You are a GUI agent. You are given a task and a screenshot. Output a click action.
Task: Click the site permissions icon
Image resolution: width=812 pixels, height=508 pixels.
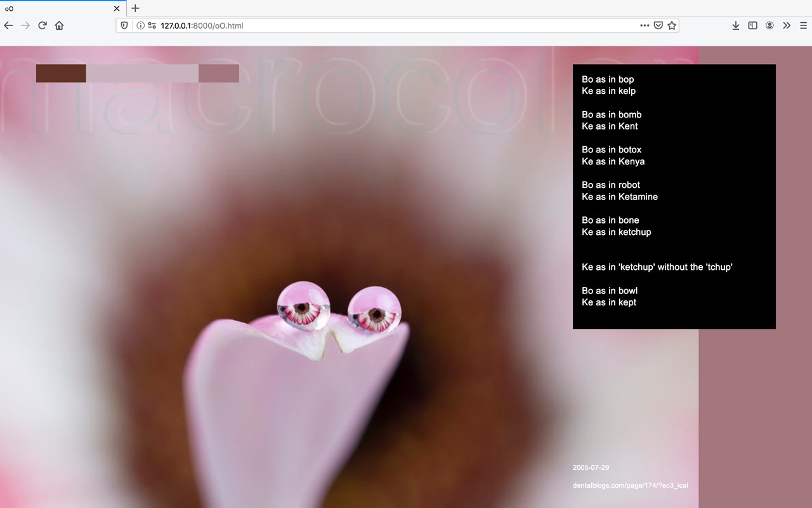click(151, 25)
